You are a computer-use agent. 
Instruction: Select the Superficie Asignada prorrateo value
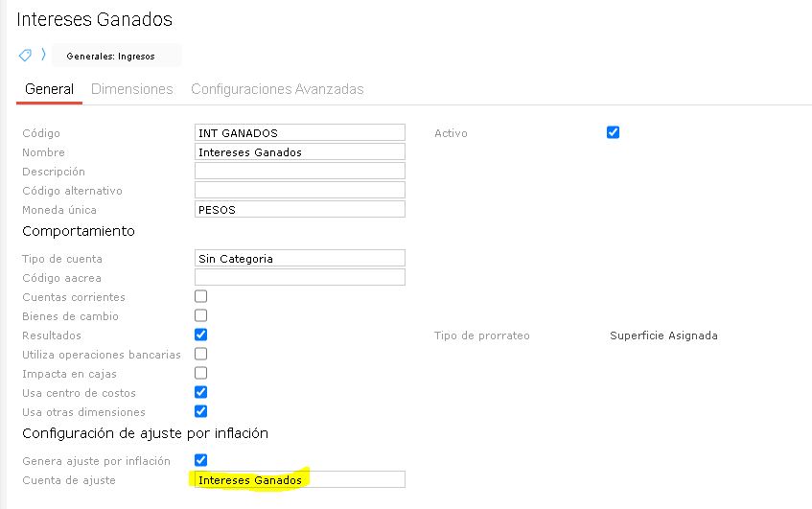click(x=663, y=335)
